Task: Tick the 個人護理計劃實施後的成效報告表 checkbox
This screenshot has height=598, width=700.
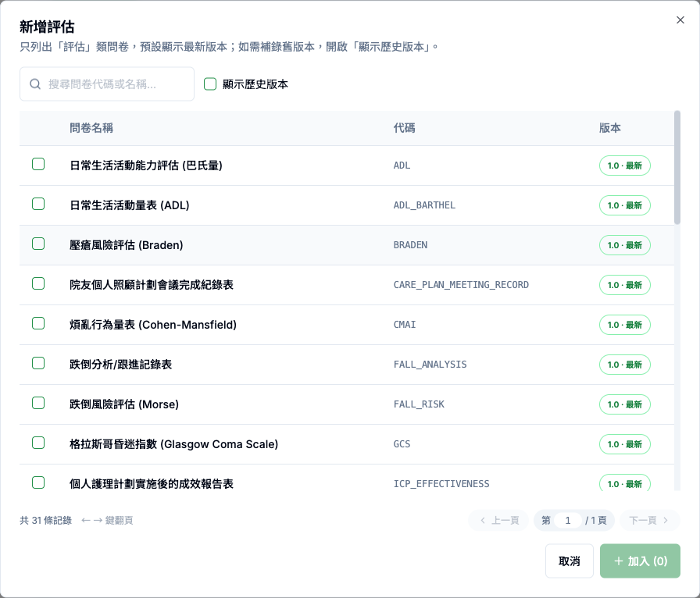Action: click(38, 482)
